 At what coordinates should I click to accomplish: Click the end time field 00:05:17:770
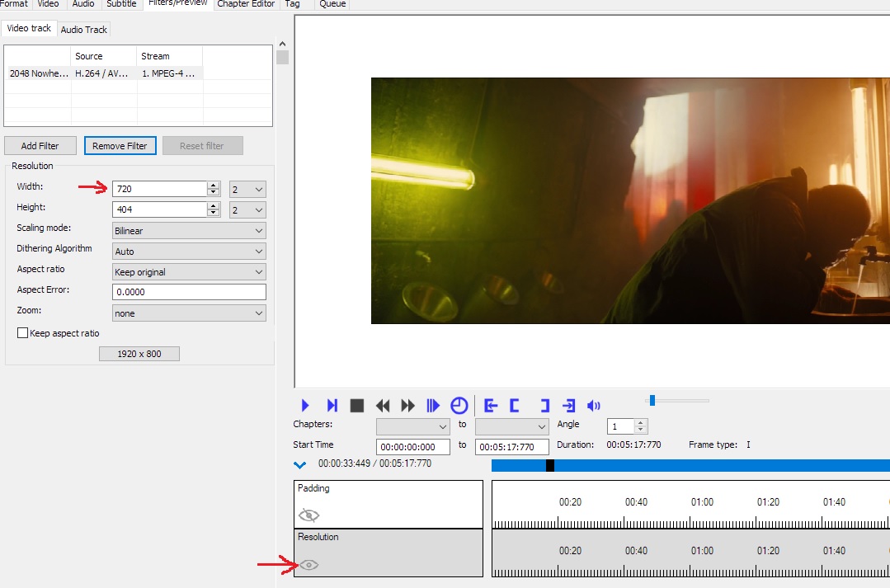pyautogui.click(x=512, y=447)
